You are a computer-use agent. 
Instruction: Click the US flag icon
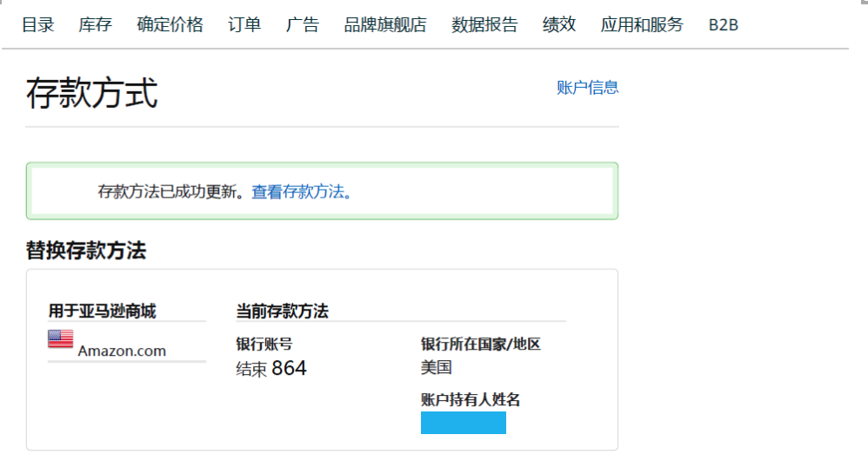tap(60, 339)
